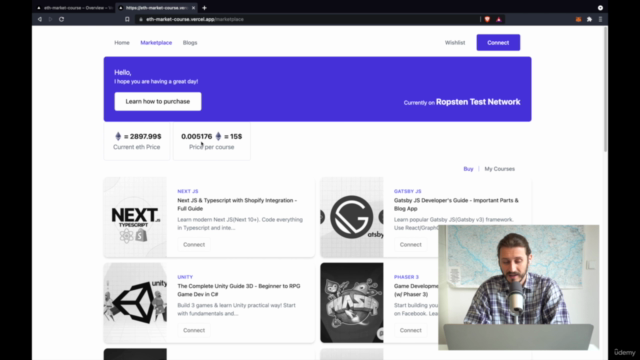640x360 pixels.
Task: Click the browser forward arrow
Action: (x=50, y=19)
